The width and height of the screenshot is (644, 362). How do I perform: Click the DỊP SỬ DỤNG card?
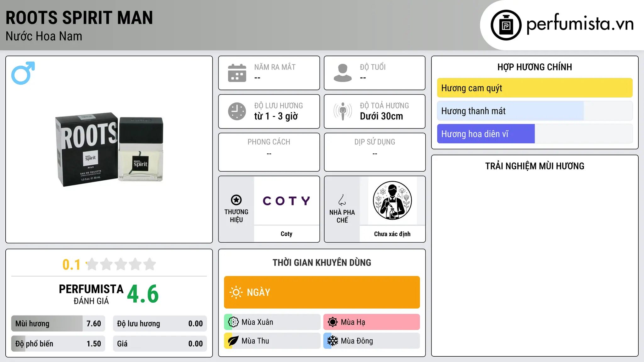375,152
